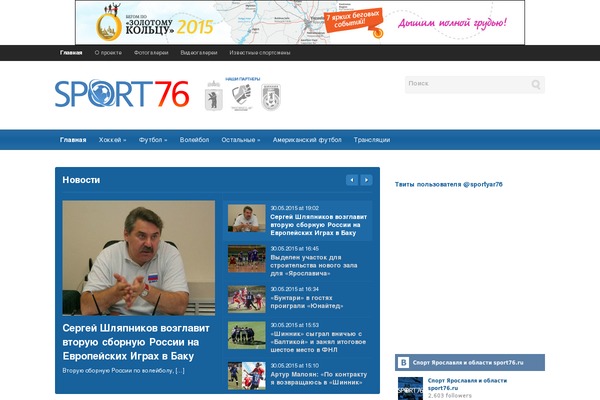Open thumbnail for Артур Малоян news
Screen dimensions: 600x400
[246, 376]
